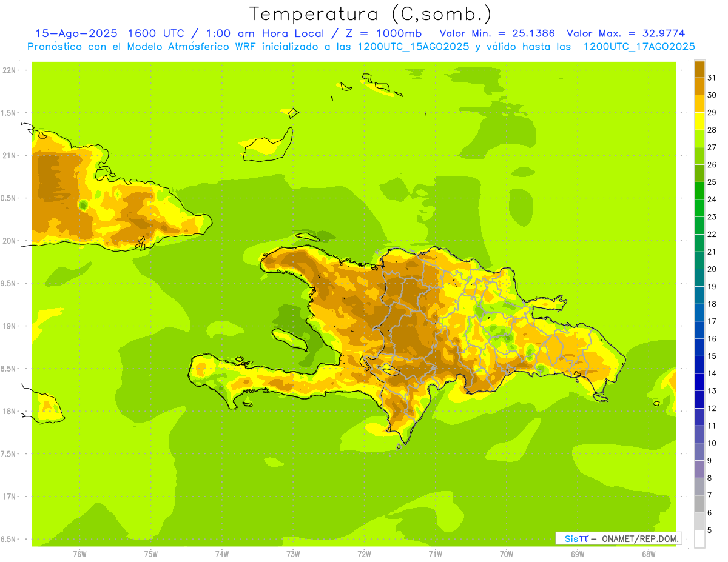The height and width of the screenshot is (562, 728).
Task: Click latitude label "20N"
Action: (x=10, y=241)
